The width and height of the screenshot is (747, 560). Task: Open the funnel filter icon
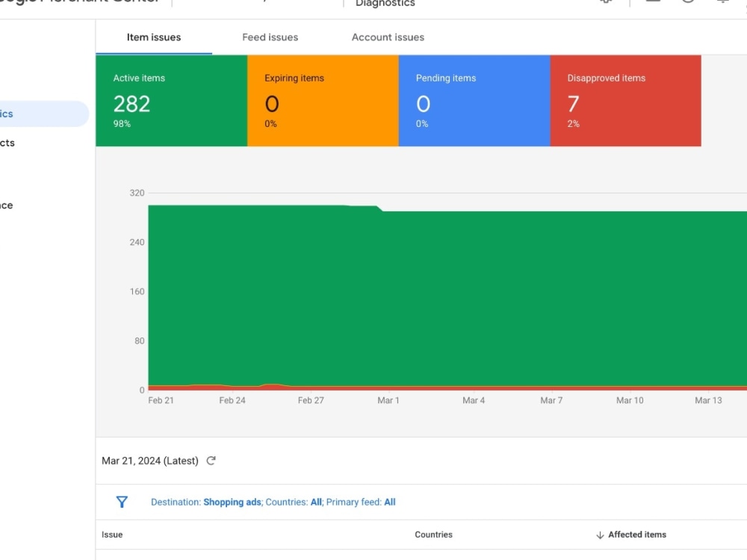click(x=122, y=502)
